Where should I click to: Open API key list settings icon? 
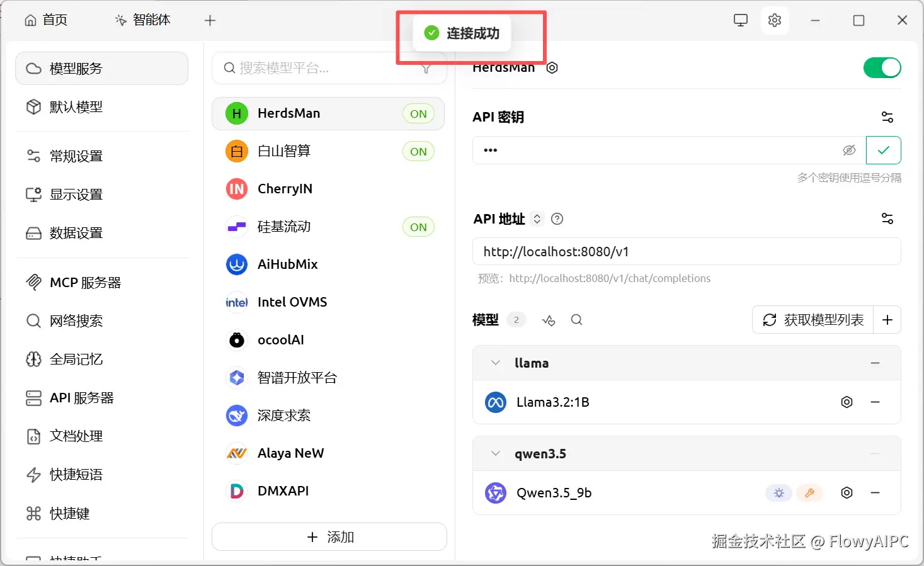887,117
